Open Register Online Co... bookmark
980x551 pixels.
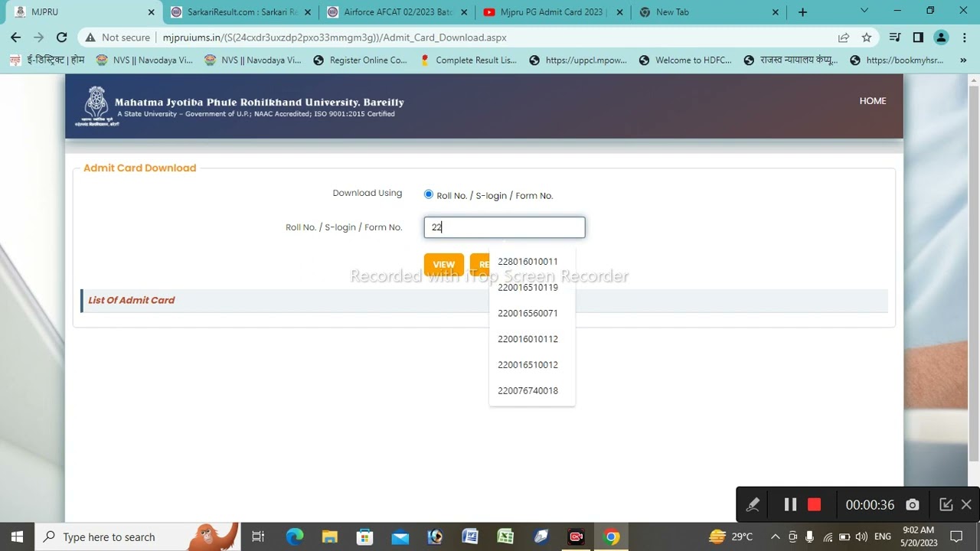click(x=360, y=60)
